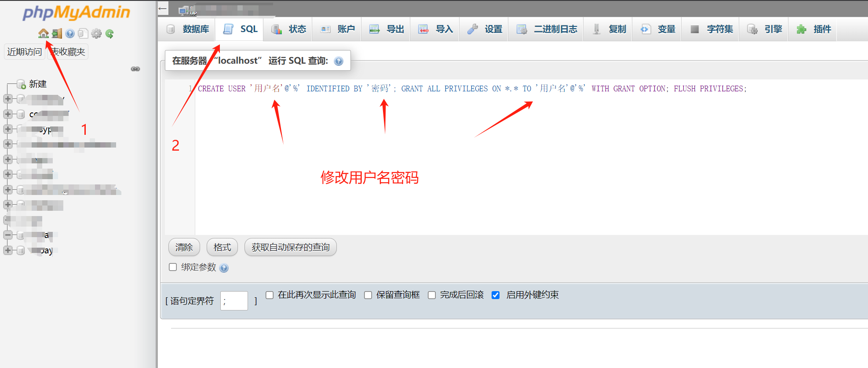This screenshot has width=868, height=368.
Task: Open the 导出 tab
Action: click(387, 29)
